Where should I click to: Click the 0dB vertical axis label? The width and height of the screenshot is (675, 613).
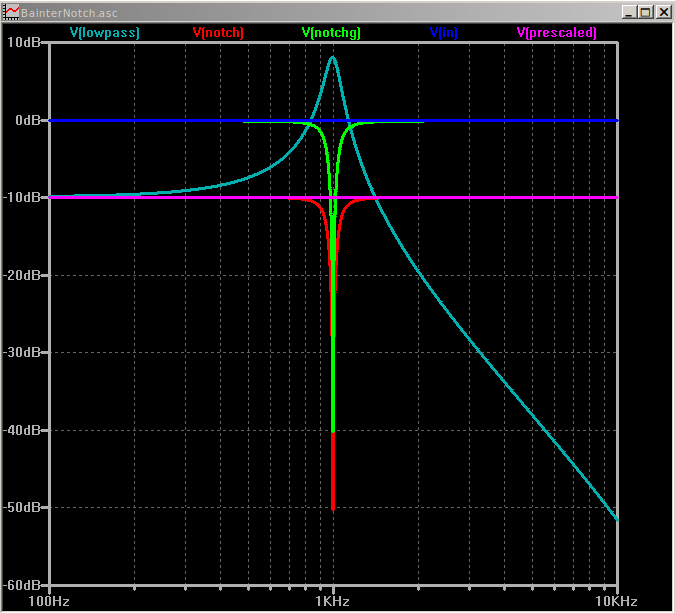(28, 120)
